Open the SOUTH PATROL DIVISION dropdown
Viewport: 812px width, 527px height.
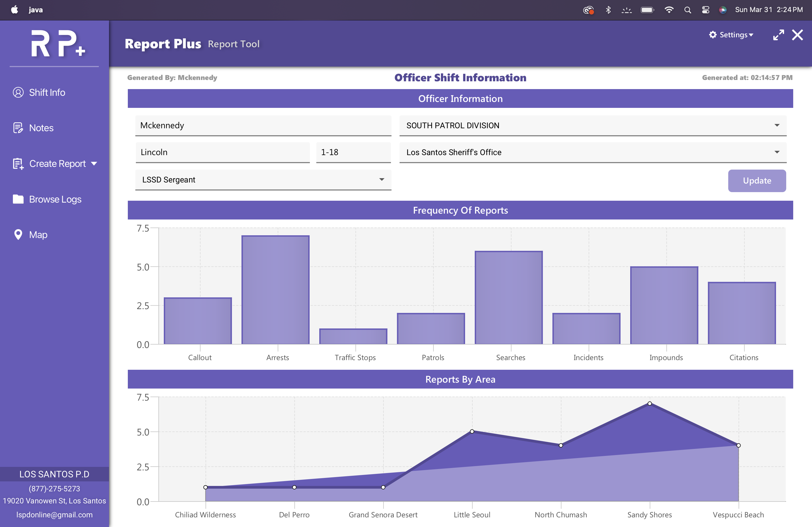777,125
